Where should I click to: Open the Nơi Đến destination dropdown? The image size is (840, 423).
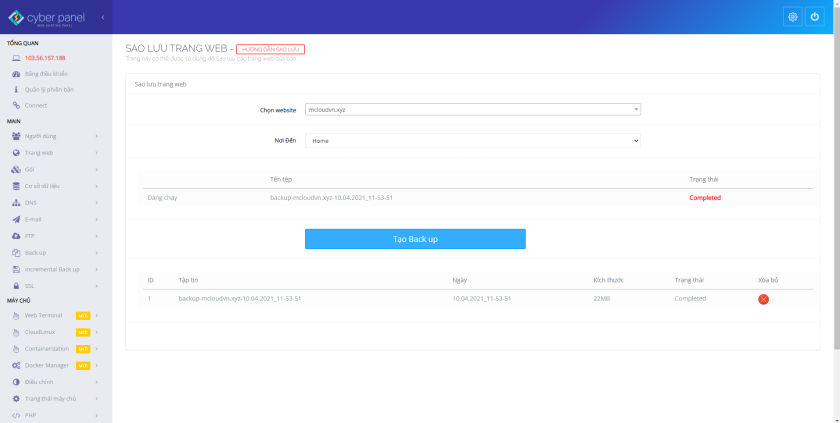[x=473, y=141]
